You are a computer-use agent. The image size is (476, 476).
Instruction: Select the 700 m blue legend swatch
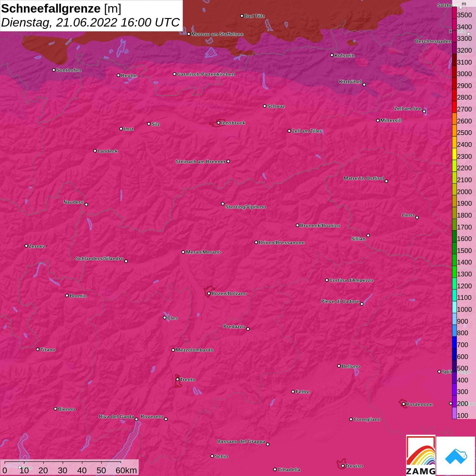coord(454,342)
